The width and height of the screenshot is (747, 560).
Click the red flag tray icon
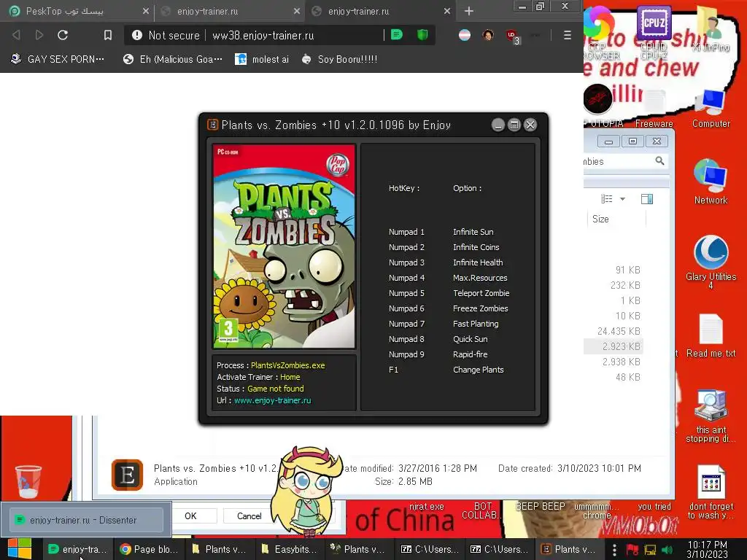pyautogui.click(x=632, y=550)
